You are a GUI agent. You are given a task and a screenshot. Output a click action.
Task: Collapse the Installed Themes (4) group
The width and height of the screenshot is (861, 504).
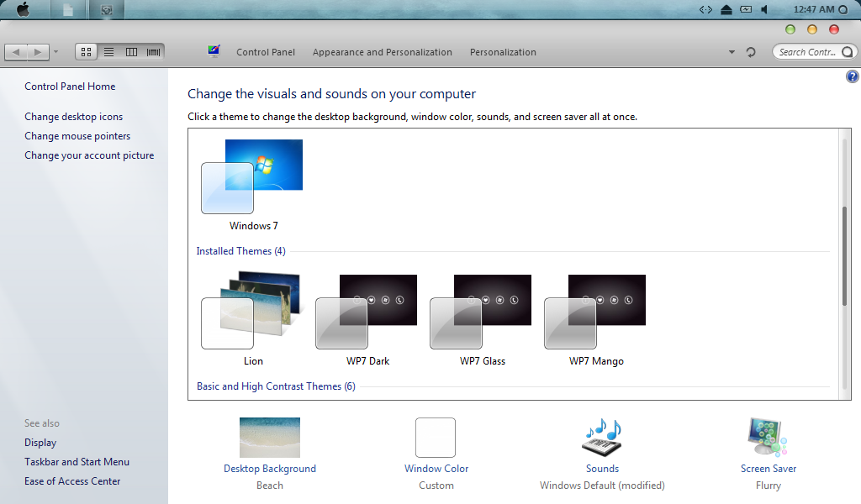[241, 251]
